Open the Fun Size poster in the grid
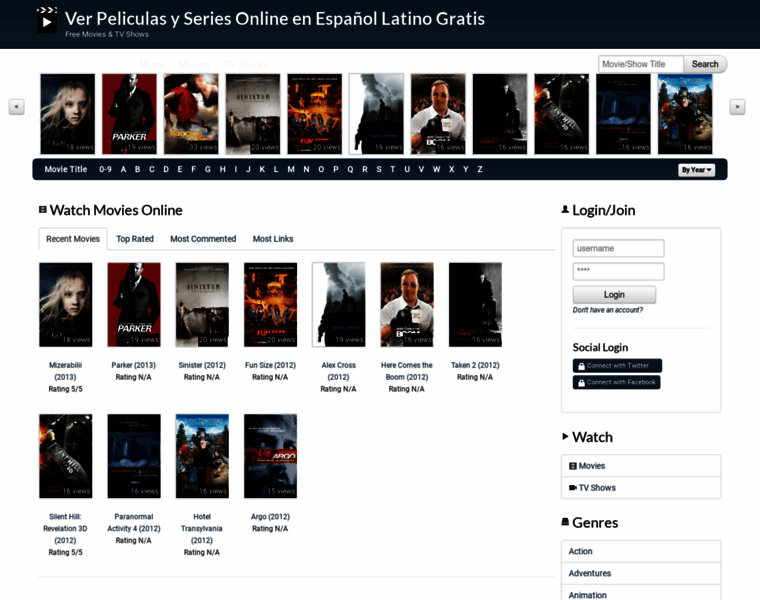 click(x=270, y=305)
